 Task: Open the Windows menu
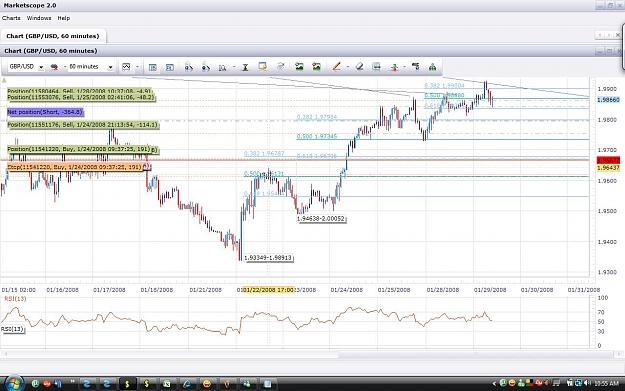(39, 18)
